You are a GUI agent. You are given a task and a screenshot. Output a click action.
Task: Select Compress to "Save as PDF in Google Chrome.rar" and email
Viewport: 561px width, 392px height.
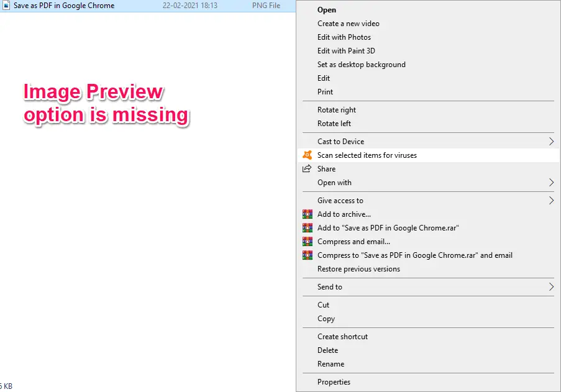point(428,255)
